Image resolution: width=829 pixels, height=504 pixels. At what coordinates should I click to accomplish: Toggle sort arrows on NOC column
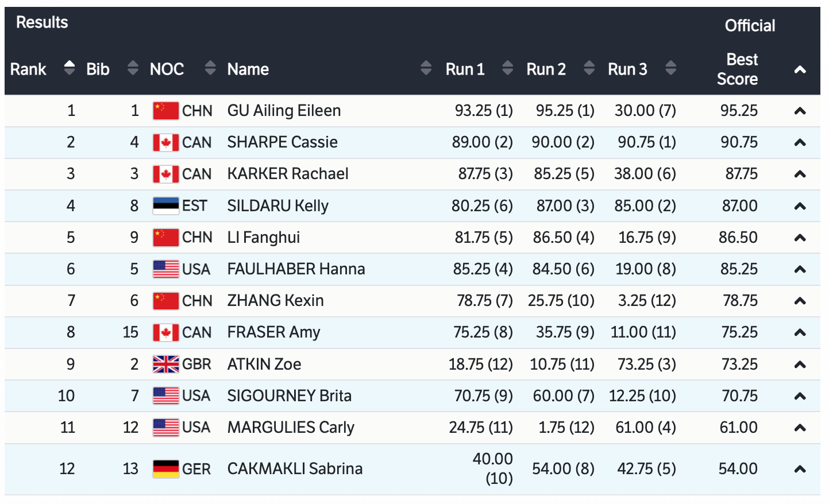point(210,68)
